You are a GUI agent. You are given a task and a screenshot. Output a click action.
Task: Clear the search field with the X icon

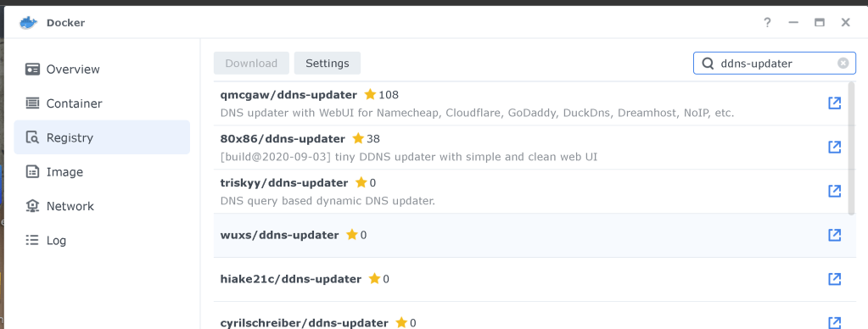(843, 64)
